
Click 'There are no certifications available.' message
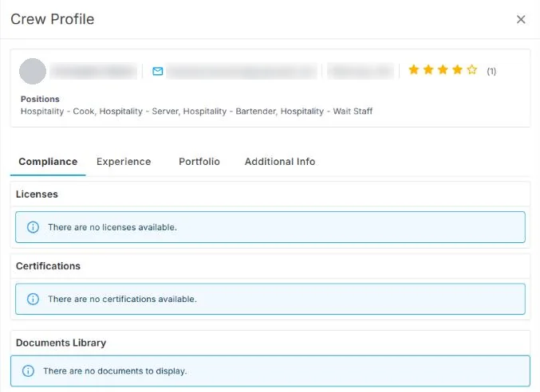tap(122, 299)
